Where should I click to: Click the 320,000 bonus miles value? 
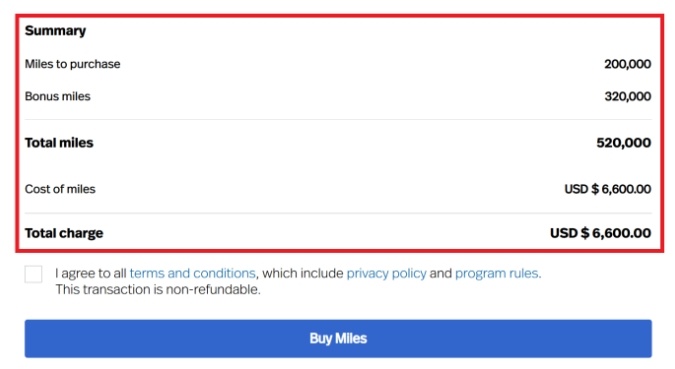click(x=627, y=96)
